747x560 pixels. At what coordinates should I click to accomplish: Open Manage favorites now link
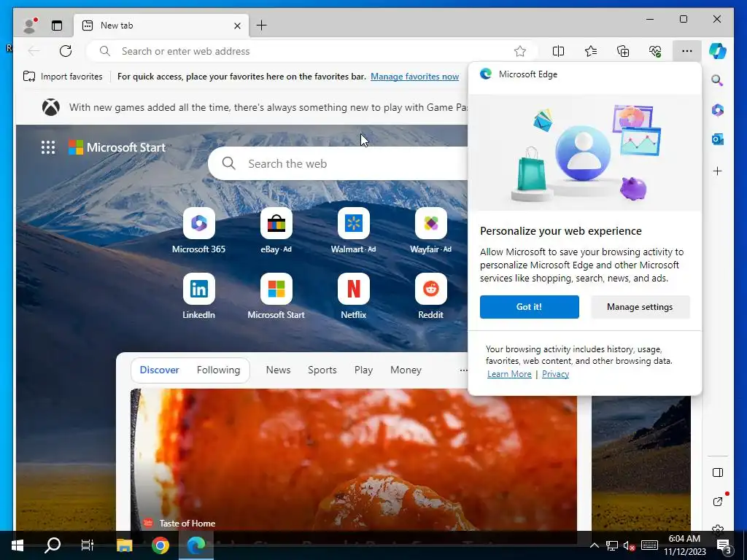(x=414, y=76)
